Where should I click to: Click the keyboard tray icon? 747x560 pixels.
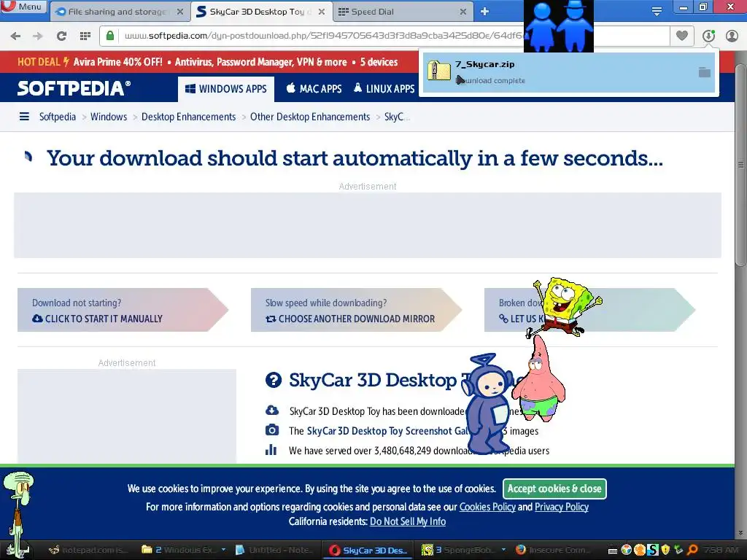[x=614, y=551]
